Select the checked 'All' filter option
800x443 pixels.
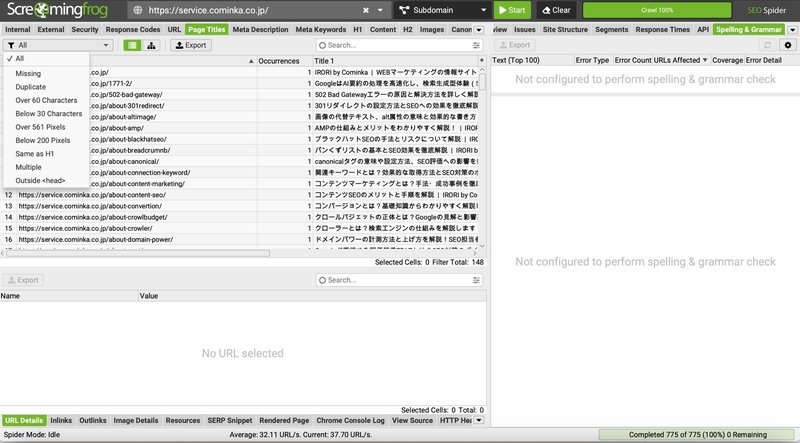point(21,59)
